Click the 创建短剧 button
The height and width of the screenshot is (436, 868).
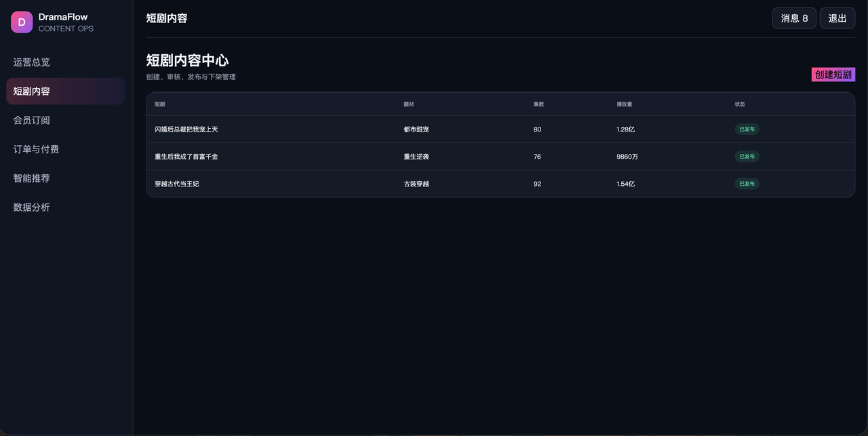coord(833,75)
